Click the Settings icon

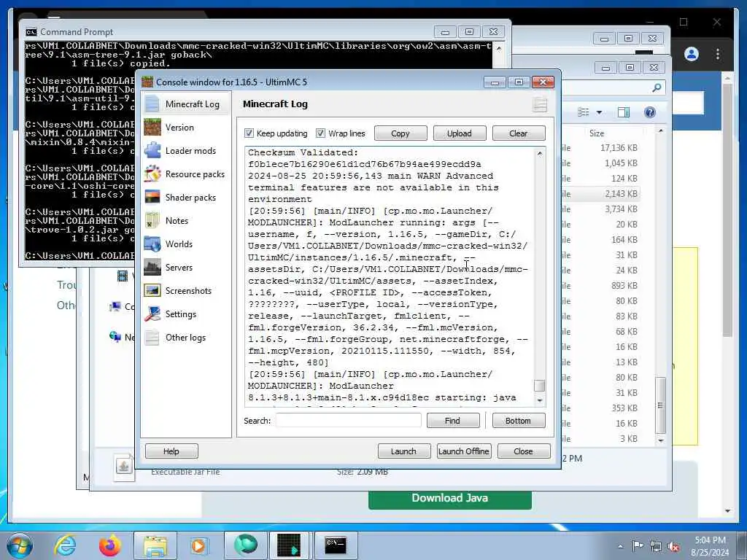152,314
